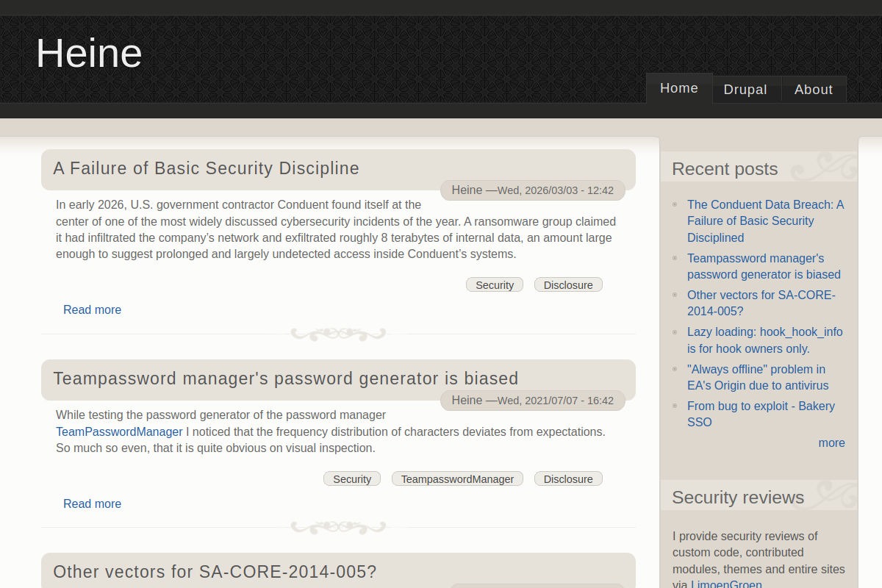The width and height of the screenshot is (882, 588).
Task: Click the 'Recent posts' sidebar heading
Action: coord(725,169)
